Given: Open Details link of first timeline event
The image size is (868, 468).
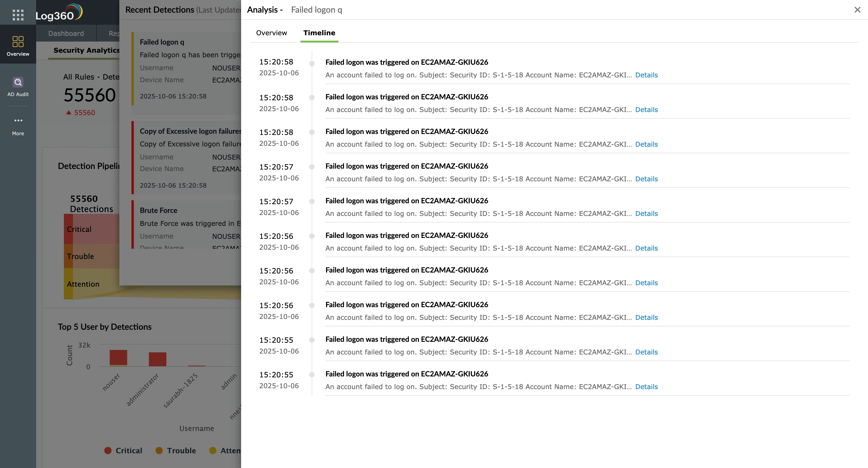Looking at the screenshot, I should pyautogui.click(x=646, y=75).
